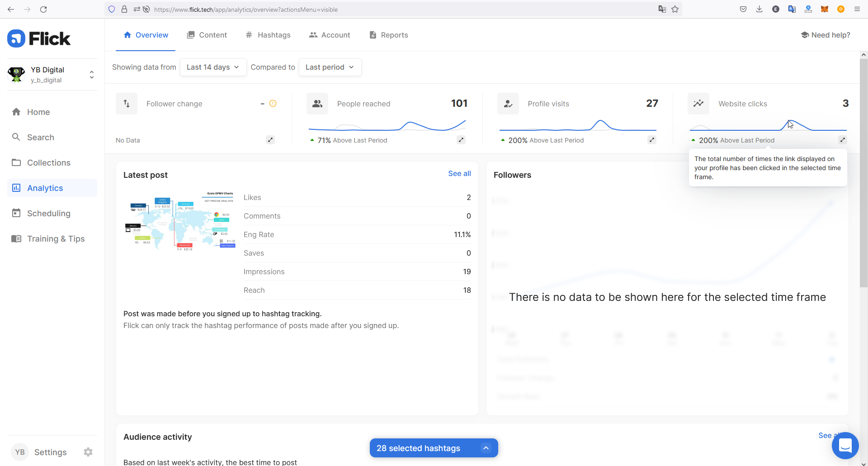Expand the Follower change chart
The height and width of the screenshot is (466, 868).
click(270, 140)
